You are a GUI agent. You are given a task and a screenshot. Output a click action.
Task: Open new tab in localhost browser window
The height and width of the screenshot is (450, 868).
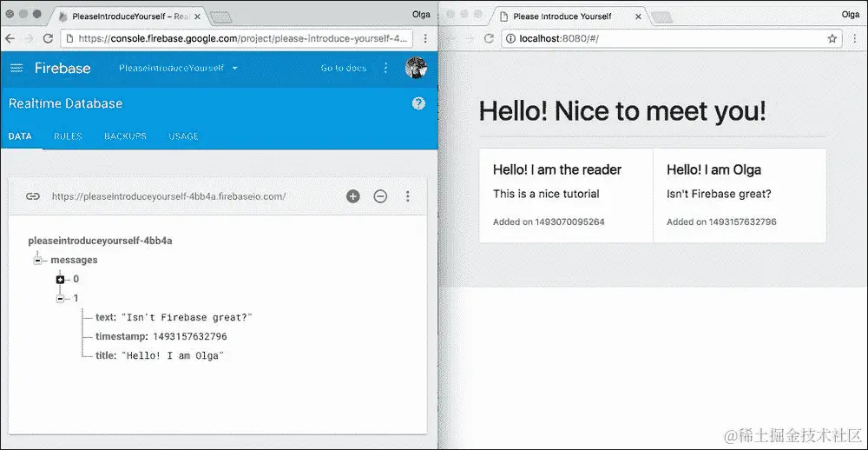point(661,17)
